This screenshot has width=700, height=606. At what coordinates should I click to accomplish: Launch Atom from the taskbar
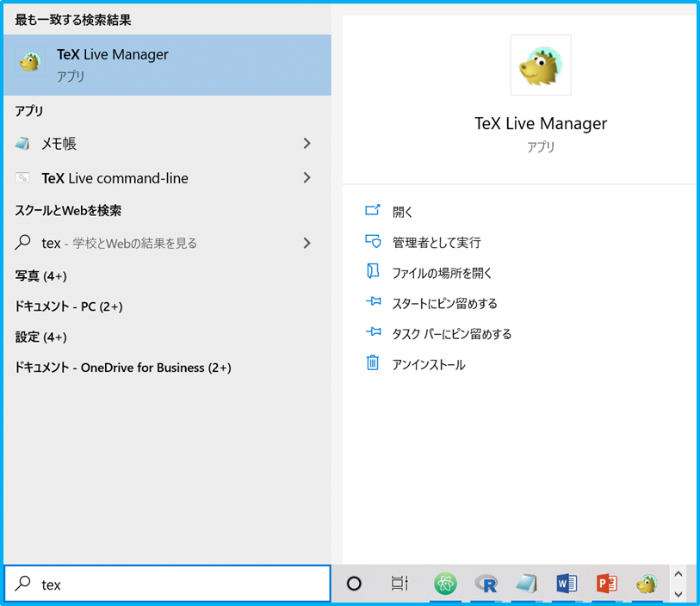445,583
